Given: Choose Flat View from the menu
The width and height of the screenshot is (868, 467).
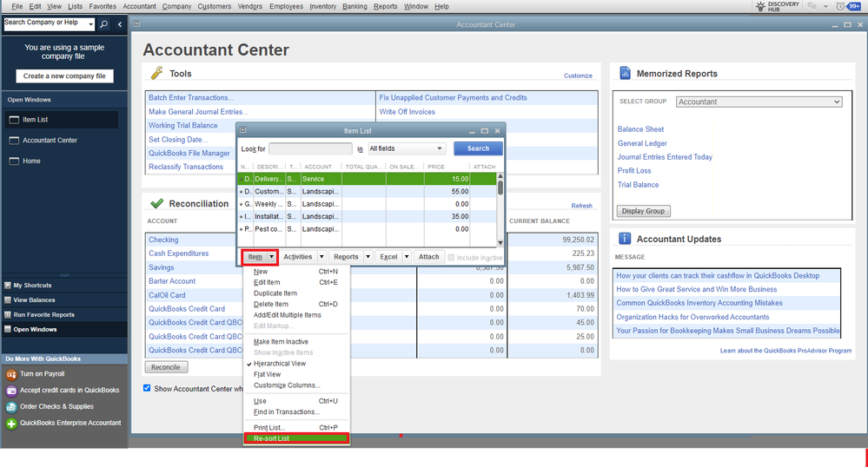Looking at the screenshot, I should click(267, 375).
